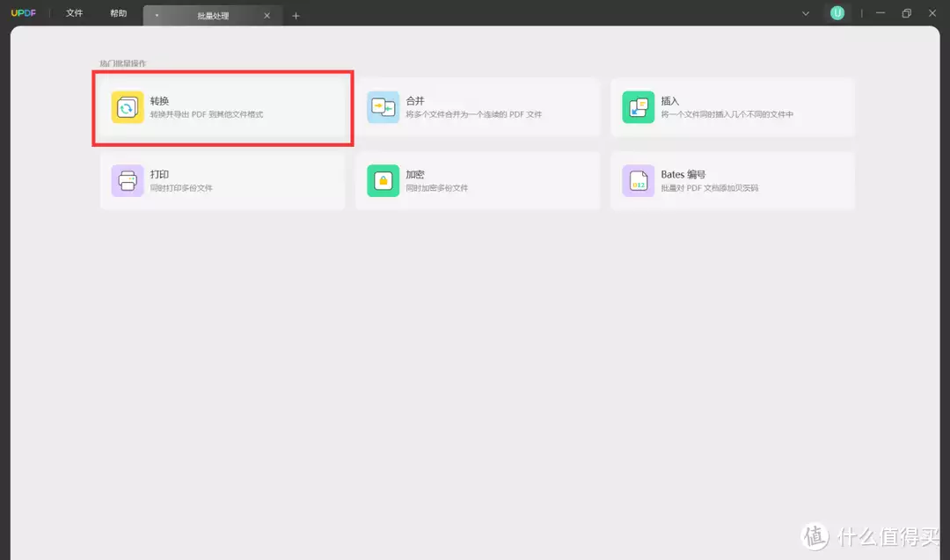The width and height of the screenshot is (950, 560).
Task: Select the 批量处理 tab
Action: pyautogui.click(x=213, y=16)
